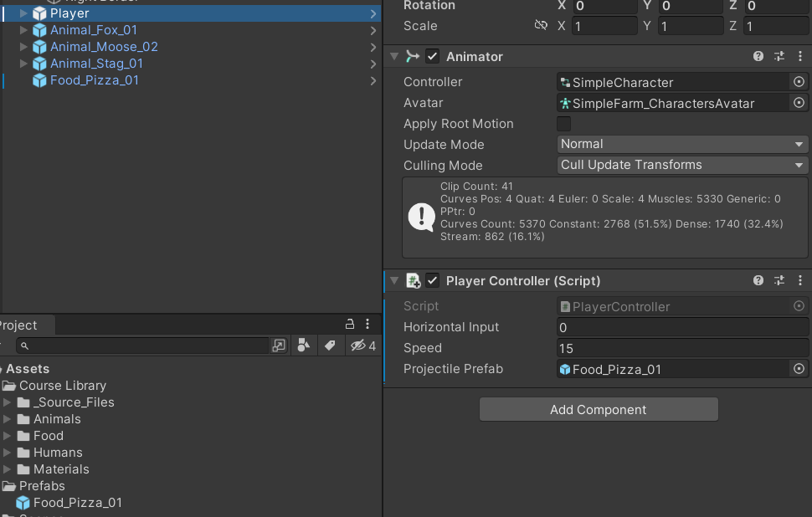Collapse the Player Controller component foldout
This screenshot has width=812, height=517.
pos(394,280)
